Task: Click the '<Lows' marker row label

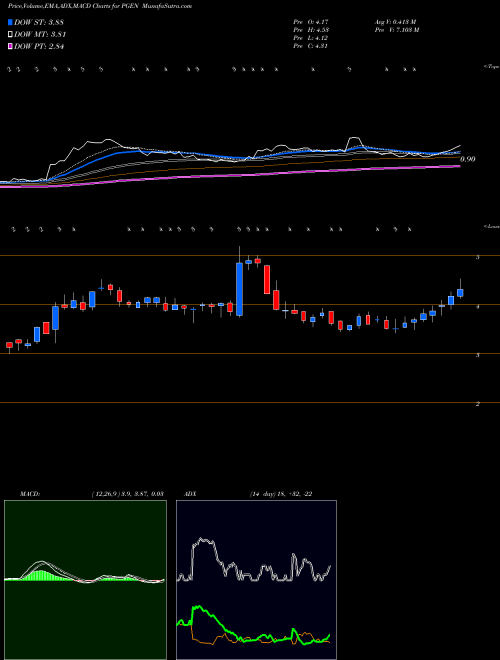Action: tap(491, 226)
